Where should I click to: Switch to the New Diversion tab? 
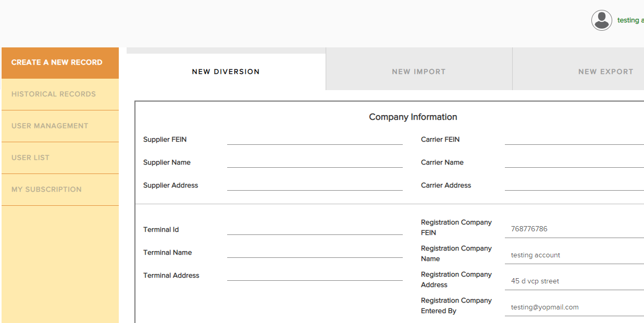226,72
